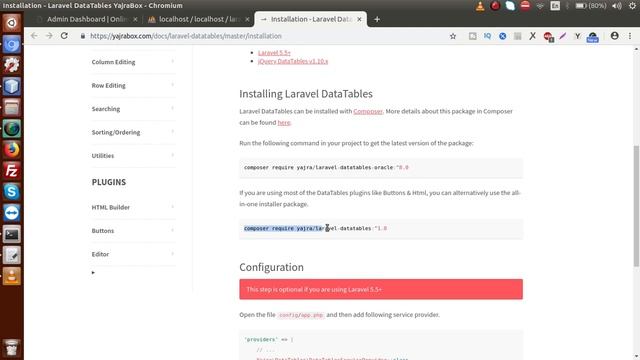Click the red Laravel 5.5+ optional notice

pyautogui.click(x=381, y=289)
